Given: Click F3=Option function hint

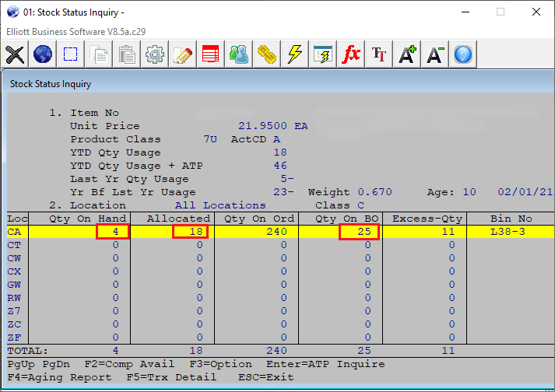Looking at the screenshot, I should point(220,364).
